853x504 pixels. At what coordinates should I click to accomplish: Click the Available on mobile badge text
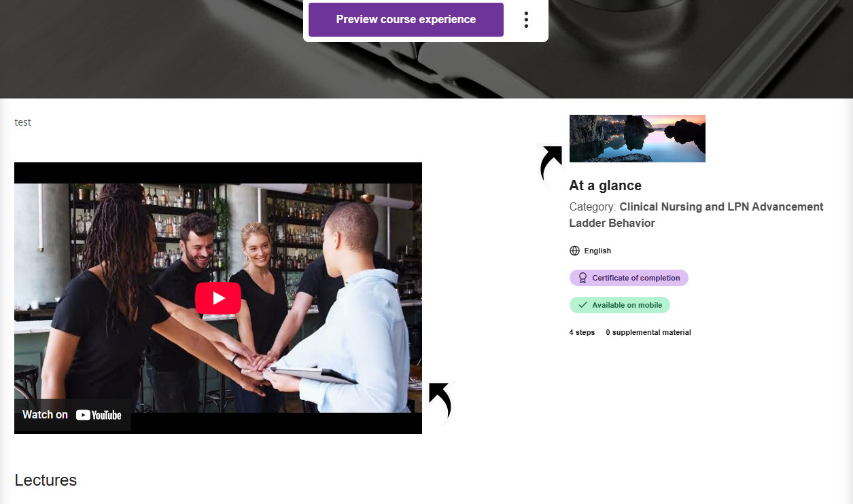(x=627, y=305)
